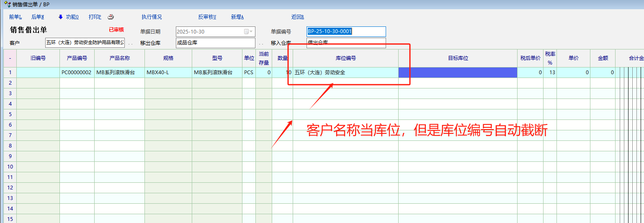This screenshot has height=223, width=644.
Task: Select row 5 by its row number
Action: 10,114
